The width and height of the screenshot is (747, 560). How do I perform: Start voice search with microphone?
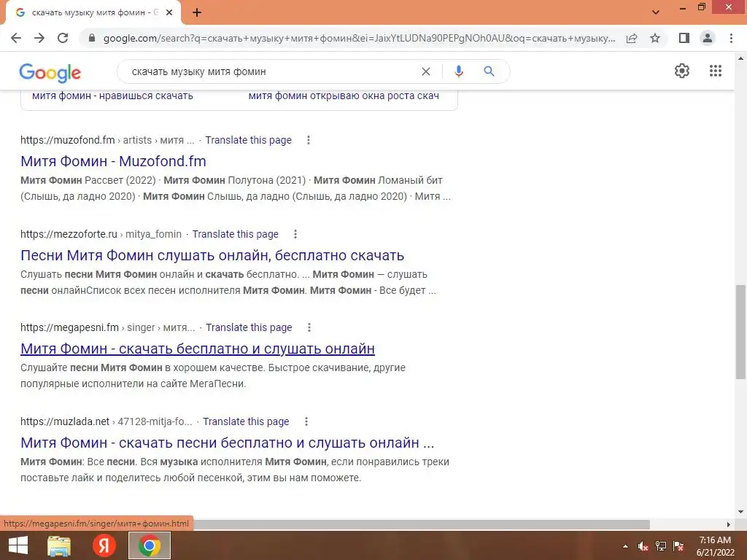tap(458, 71)
